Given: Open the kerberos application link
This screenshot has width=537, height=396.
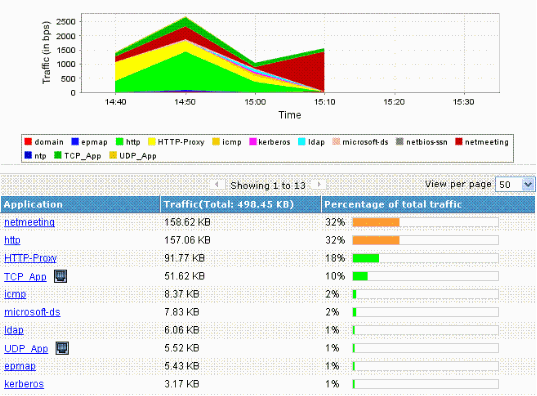Looking at the screenshot, I should (x=24, y=384).
